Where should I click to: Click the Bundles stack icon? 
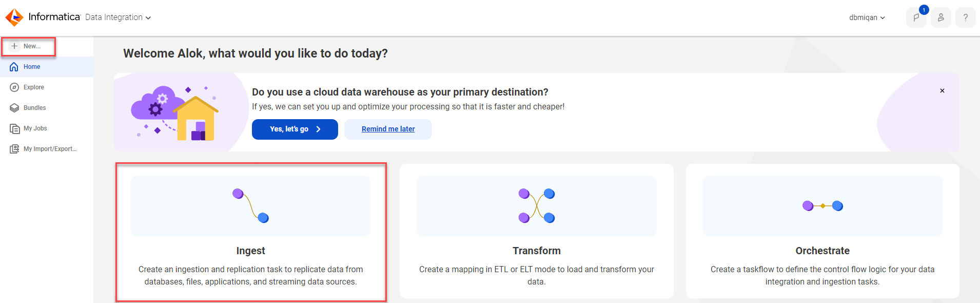14,108
